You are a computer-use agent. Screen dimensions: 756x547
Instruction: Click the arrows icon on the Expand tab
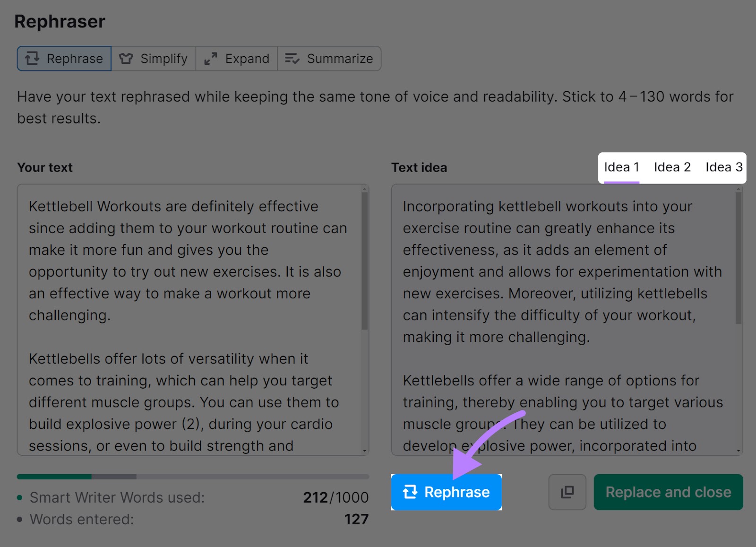[x=211, y=58]
